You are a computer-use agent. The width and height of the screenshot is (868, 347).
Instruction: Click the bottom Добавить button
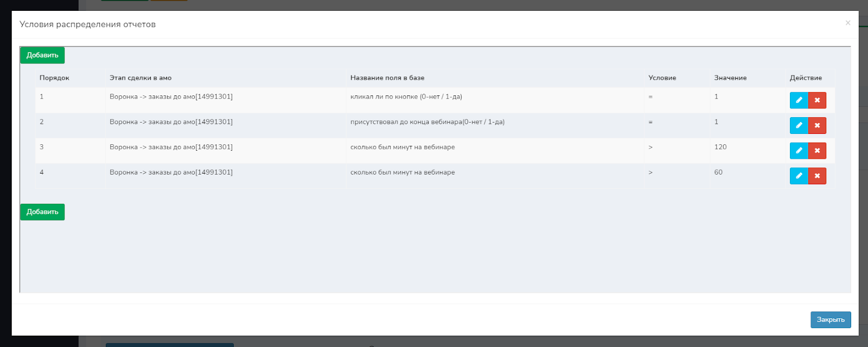tap(42, 212)
